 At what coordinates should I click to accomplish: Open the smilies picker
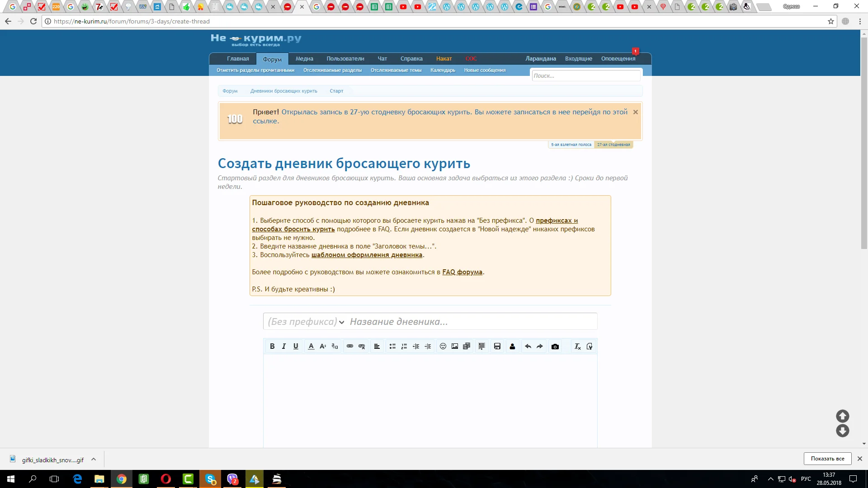click(443, 347)
